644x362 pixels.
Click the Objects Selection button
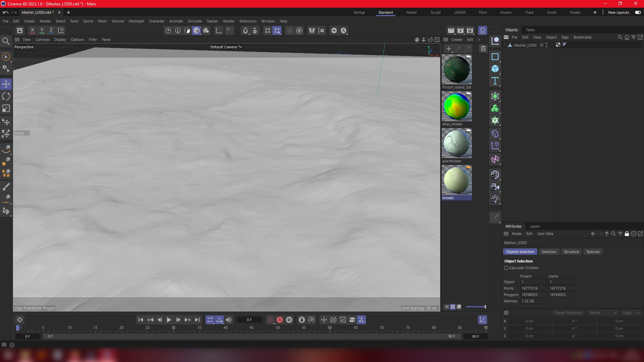(x=520, y=252)
